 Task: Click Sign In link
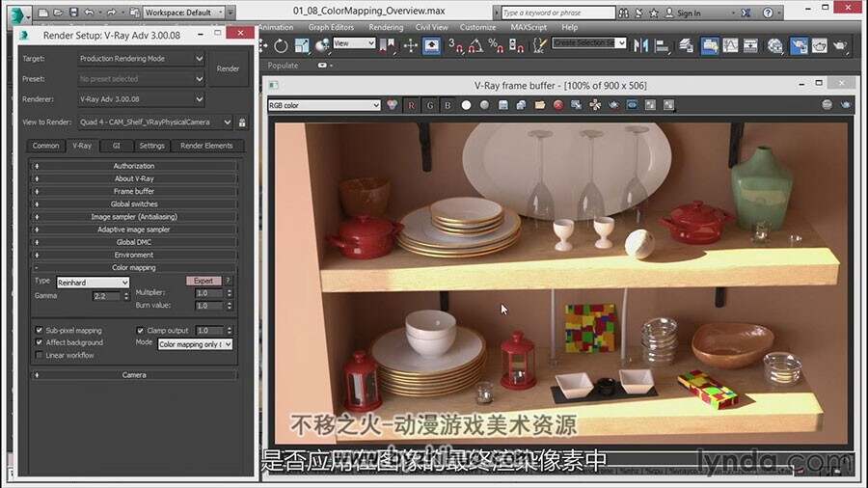(689, 13)
